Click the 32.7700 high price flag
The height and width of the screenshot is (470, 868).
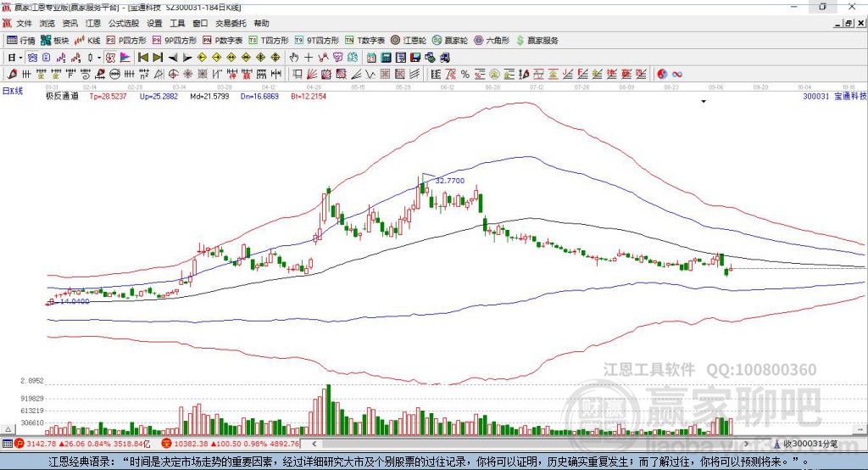click(449, 181)
